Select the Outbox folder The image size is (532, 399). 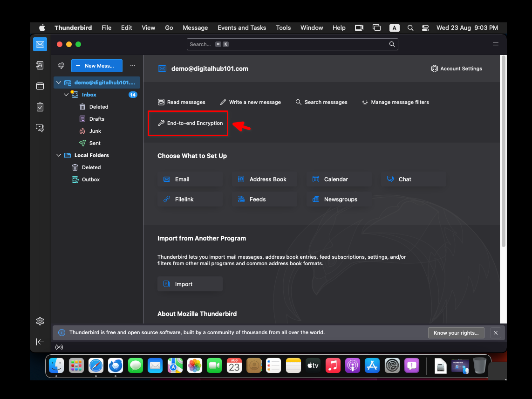coord(97,179)
